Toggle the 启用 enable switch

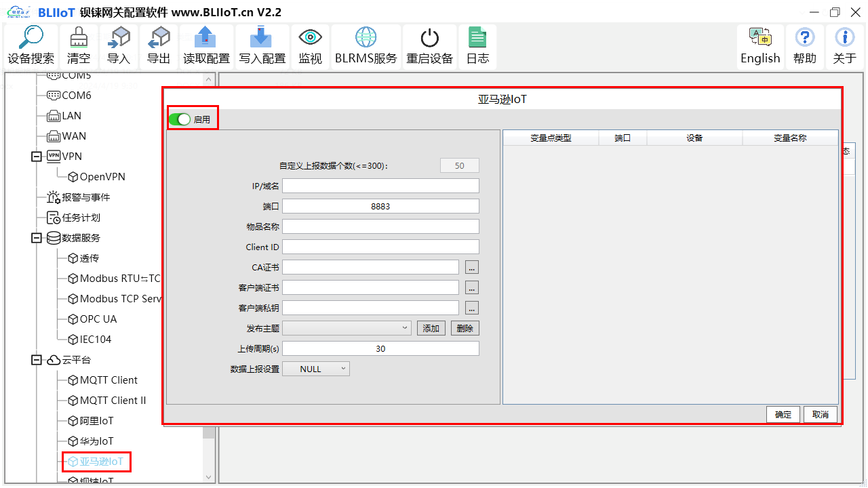point(180,119)
